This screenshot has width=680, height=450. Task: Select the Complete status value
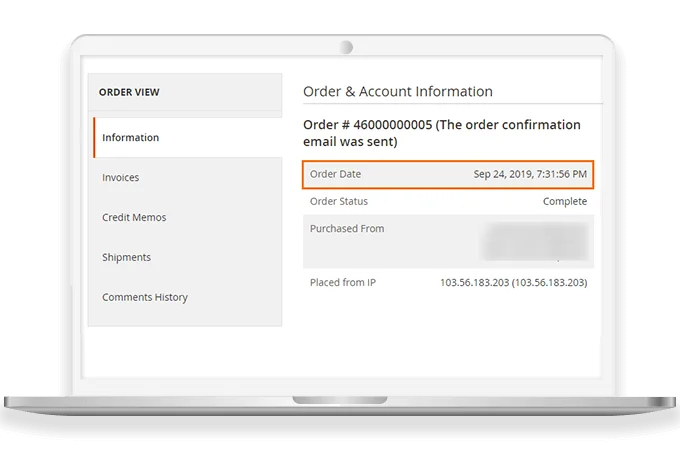(565, 201)
